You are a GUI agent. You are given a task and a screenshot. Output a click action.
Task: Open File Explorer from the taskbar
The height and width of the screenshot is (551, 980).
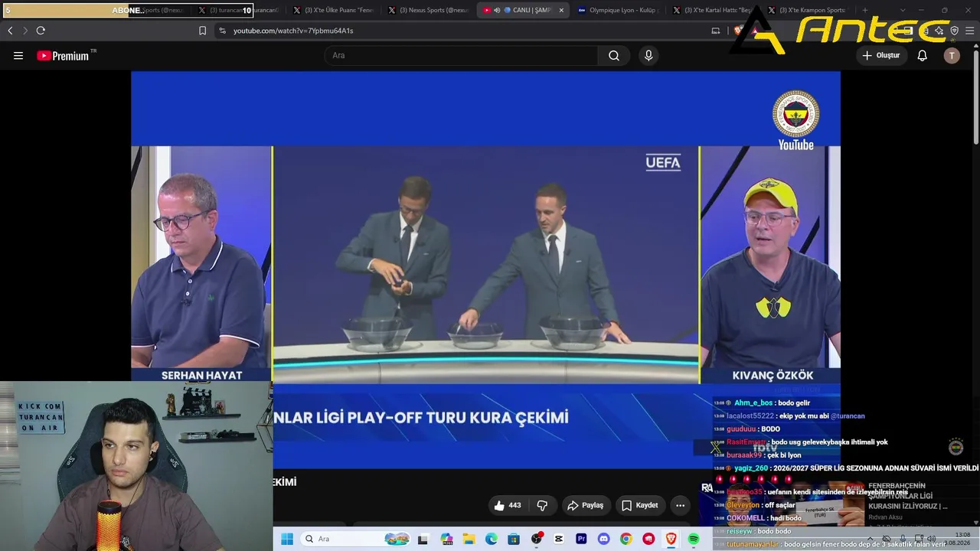pyautogui.click(x=469, y=539)
